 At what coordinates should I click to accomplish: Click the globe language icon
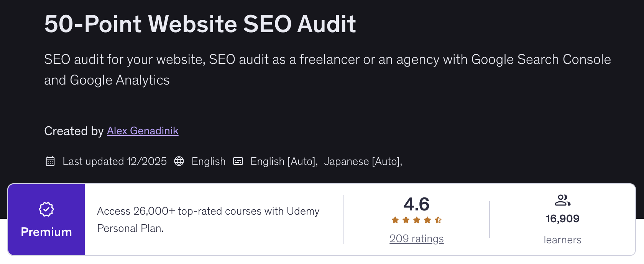point(179,161)
